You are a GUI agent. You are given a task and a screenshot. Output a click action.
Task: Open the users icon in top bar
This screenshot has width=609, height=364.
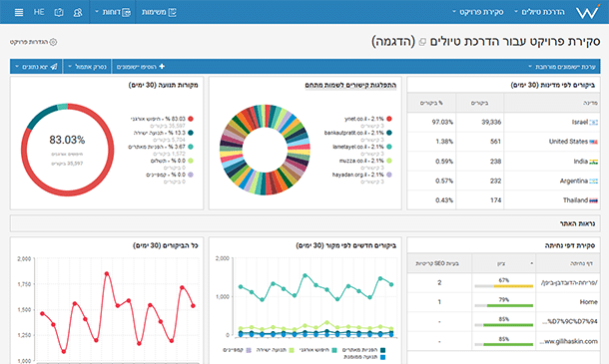[x=78, y=12]
